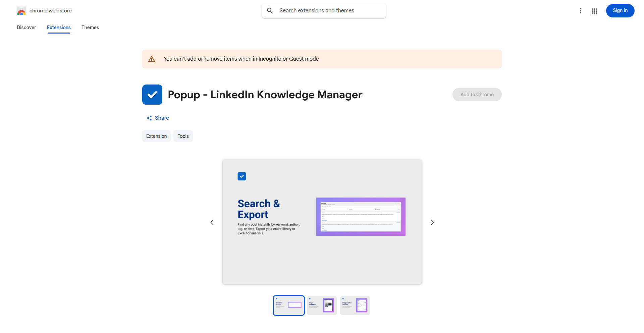Click the Add to Chrome button
Viewport: 644px width, 333px height.
pos(477,94)
